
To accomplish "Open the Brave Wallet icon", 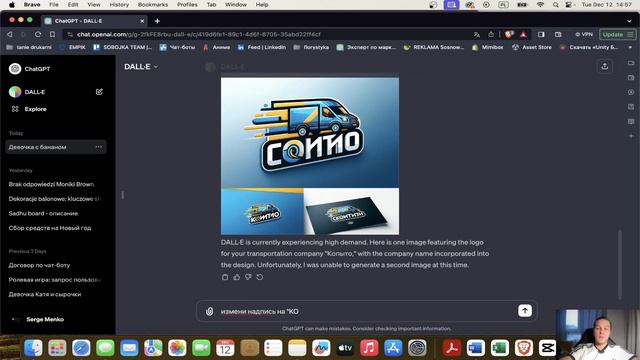I will (x=558, y=35).
